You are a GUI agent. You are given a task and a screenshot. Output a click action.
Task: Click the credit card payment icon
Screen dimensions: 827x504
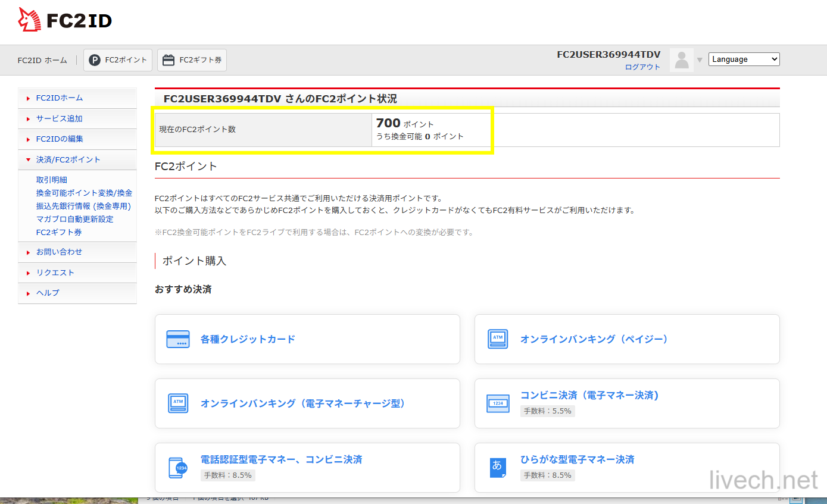tap(178, 339)
